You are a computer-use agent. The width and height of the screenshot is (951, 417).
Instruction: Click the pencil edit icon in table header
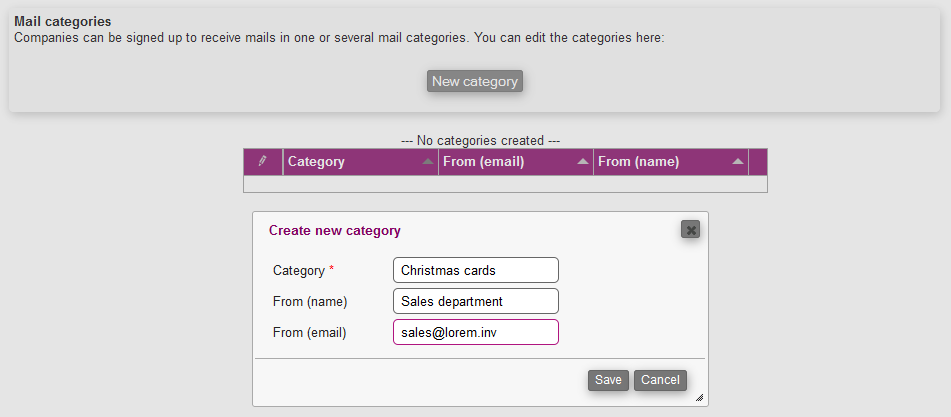(263, 161)
